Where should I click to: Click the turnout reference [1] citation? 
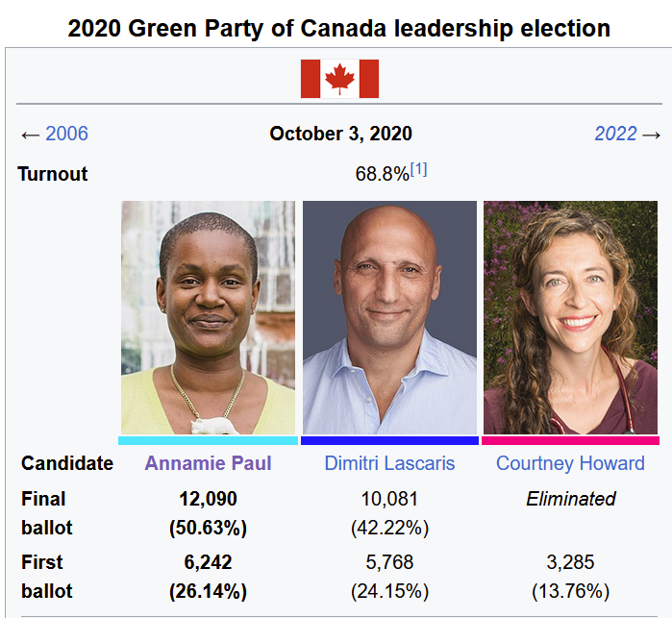pyautogui.click(x=418, y=170)
